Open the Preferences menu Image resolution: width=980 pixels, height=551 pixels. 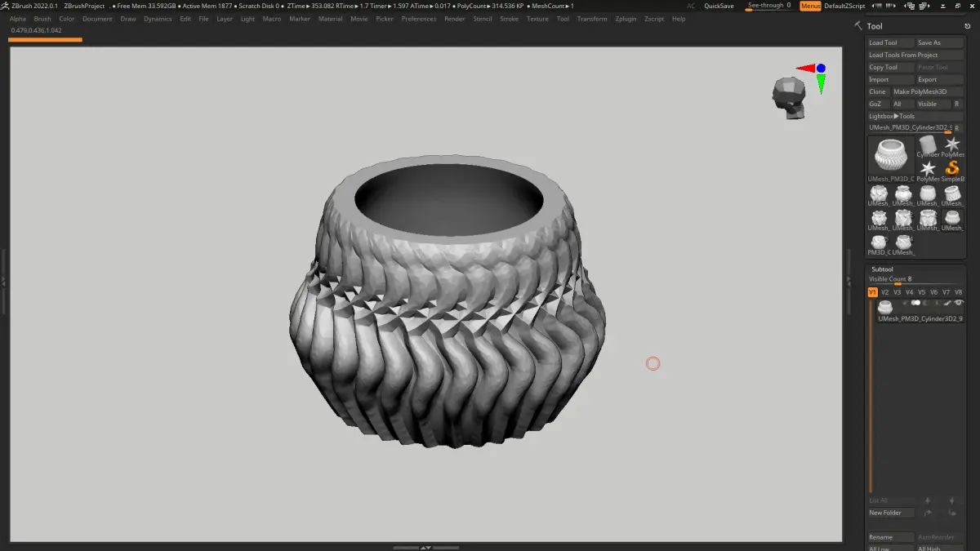(x=419, y=19)
